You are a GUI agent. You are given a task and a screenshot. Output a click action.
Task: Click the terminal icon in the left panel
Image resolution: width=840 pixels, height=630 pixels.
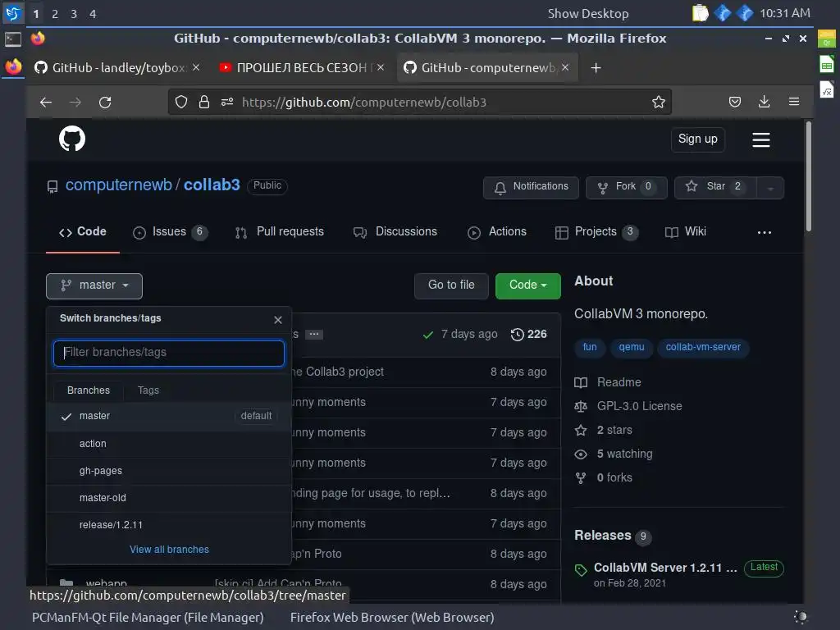pos(13,39)
